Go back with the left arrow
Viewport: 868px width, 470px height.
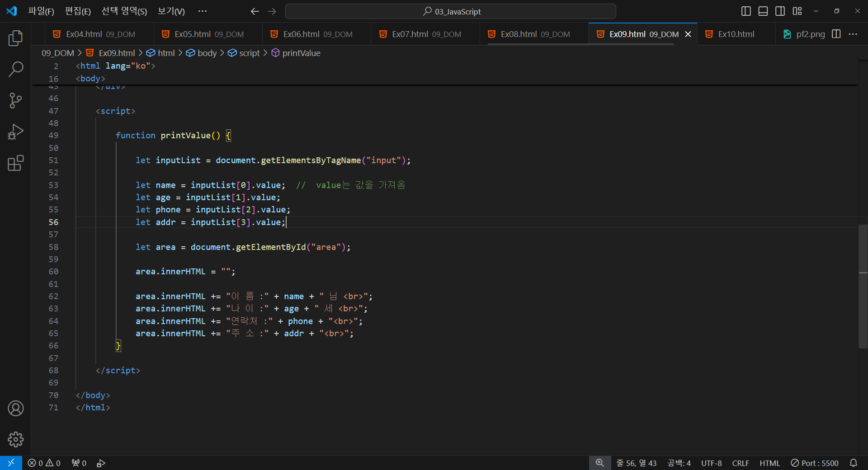255,11
